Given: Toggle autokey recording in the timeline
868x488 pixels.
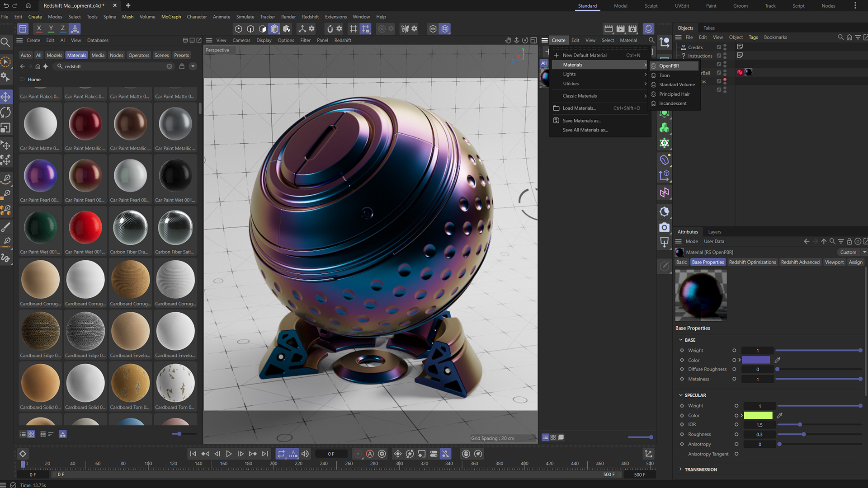Looking at the screenshot, I should click(370, 454).
